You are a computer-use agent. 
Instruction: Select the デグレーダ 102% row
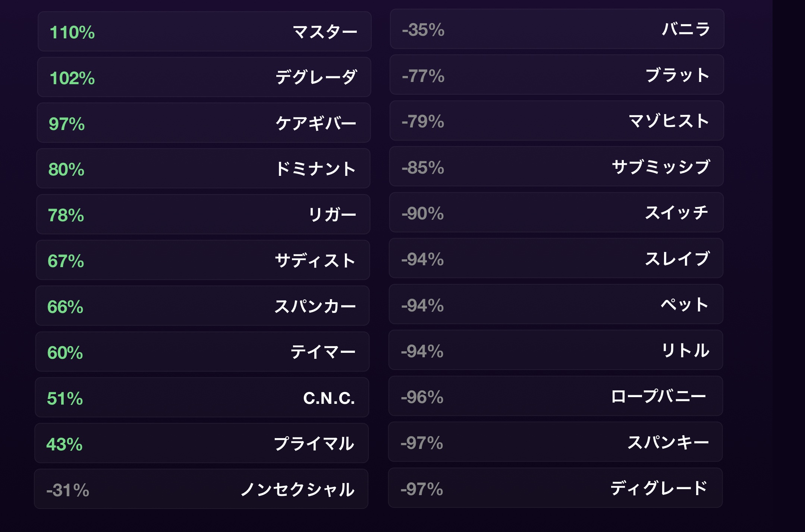point(204,77)
